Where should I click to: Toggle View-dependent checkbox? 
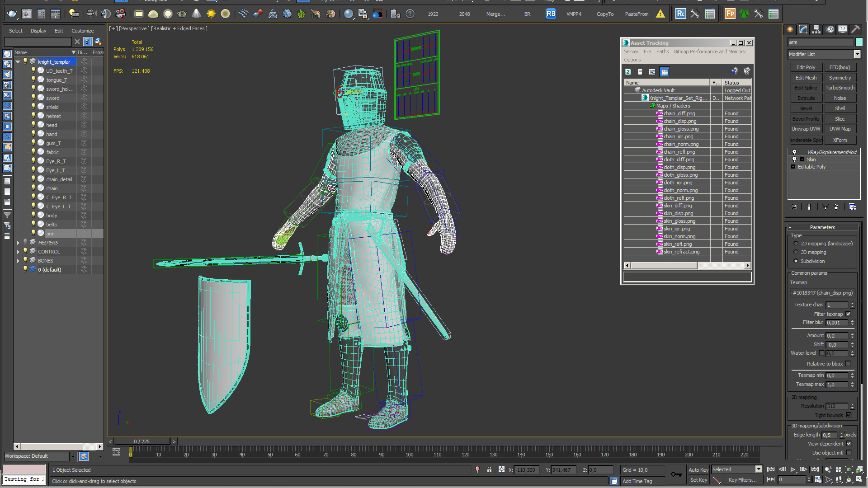[x=849, y=444]
